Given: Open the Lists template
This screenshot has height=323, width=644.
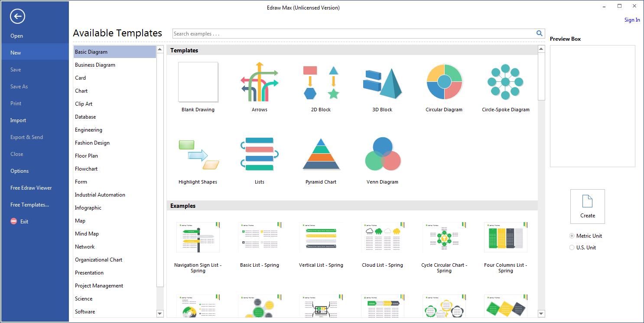Looking at the screenshot, I should click(259, 154).
